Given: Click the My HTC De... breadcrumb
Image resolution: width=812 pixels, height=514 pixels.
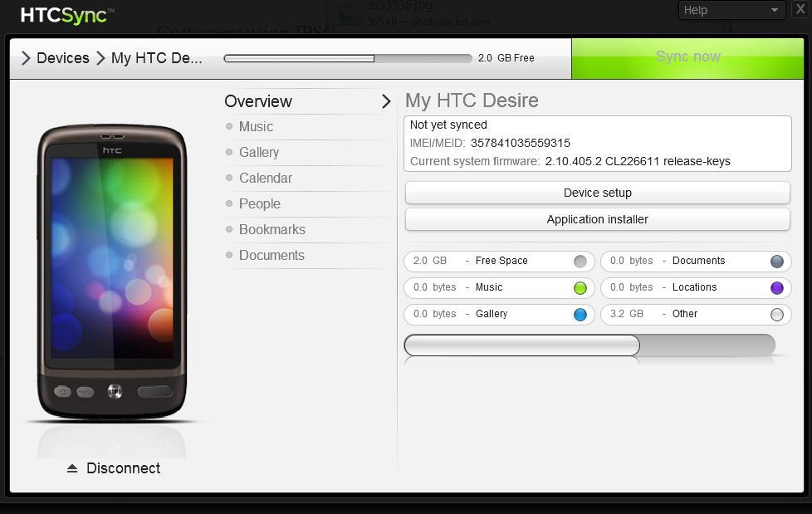Looking at the screenshot, I should point(156,58).
